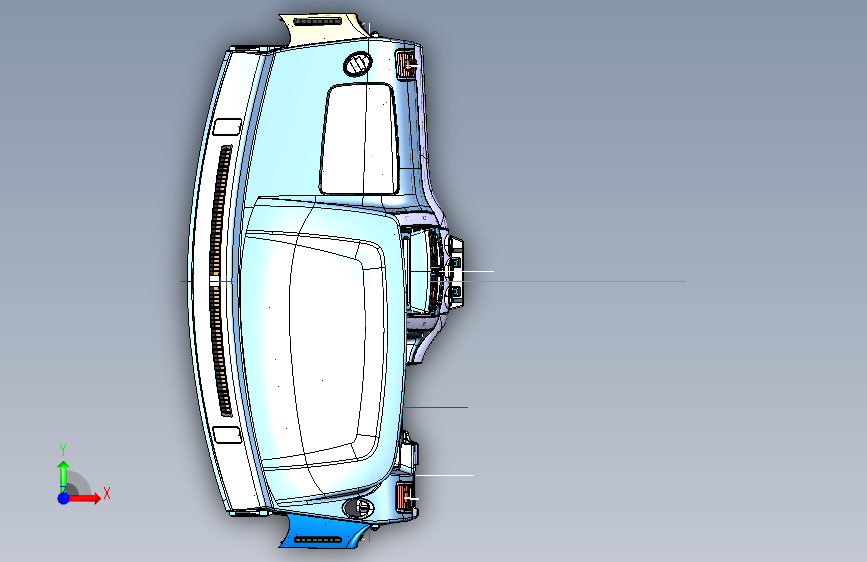Click the green Y axis arrow of triad
Image resolution: width=867 pixels, height=562 pixels.
[x=63, y=475]
